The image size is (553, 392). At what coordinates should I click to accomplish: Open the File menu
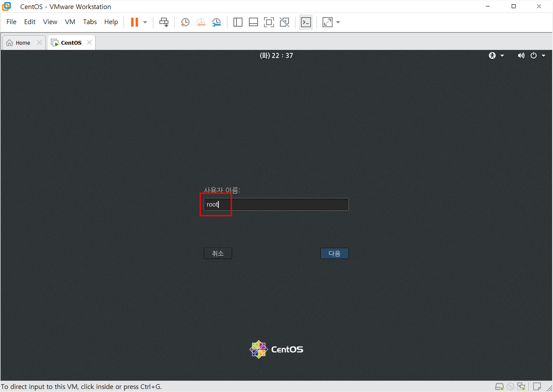(11, 22)
